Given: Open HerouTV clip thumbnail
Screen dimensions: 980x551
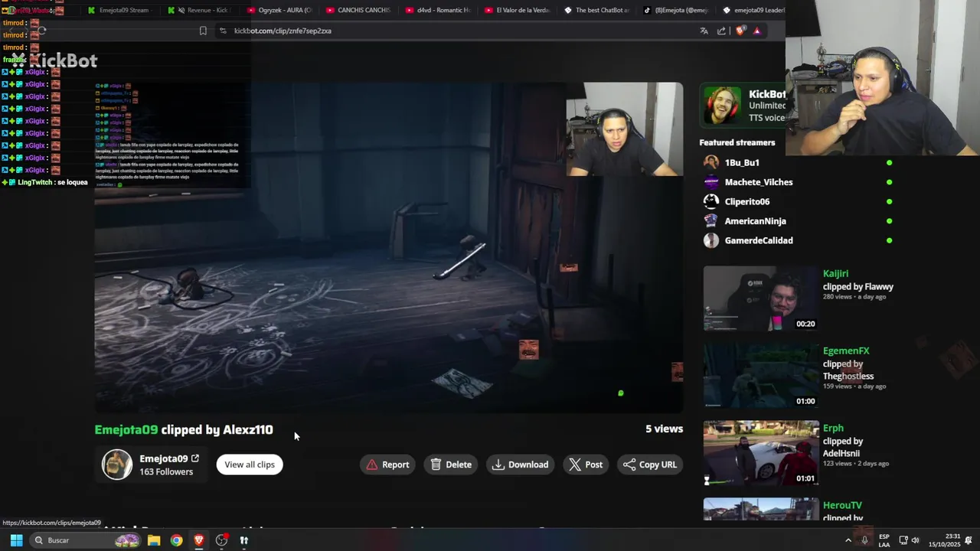Looking at the screenshot, I should [x=761, y=510].
